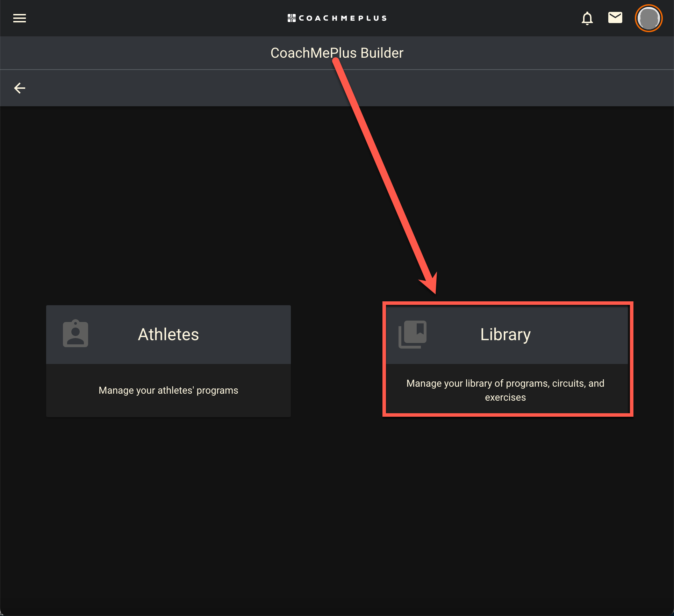The width and height of the screenshot is (674, 616).
Task: Open the user profile avatar
Action: (x=649, y=18)
